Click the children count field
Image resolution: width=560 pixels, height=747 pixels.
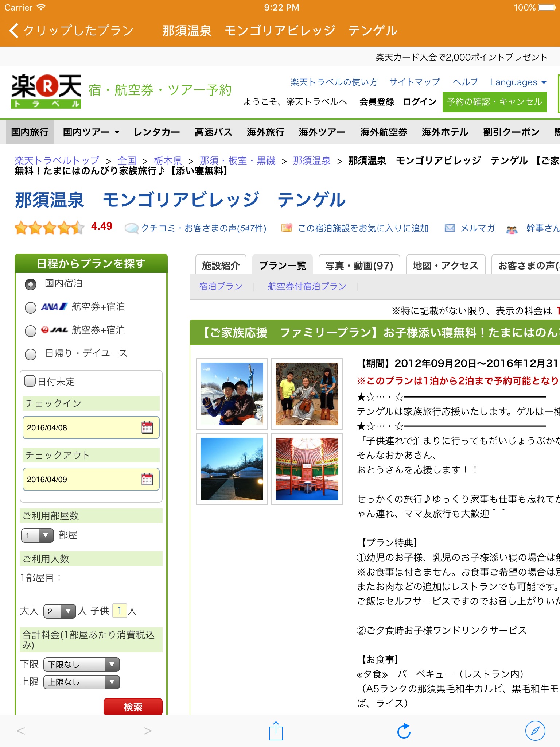pos(120,611)
